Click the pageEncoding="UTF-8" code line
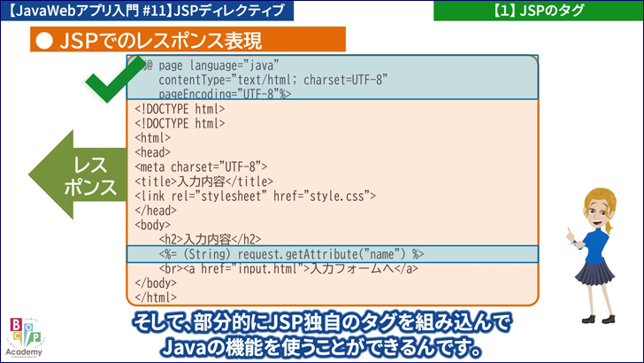The width and height of the screenshot is (644, 363). (x=226, y=93)
